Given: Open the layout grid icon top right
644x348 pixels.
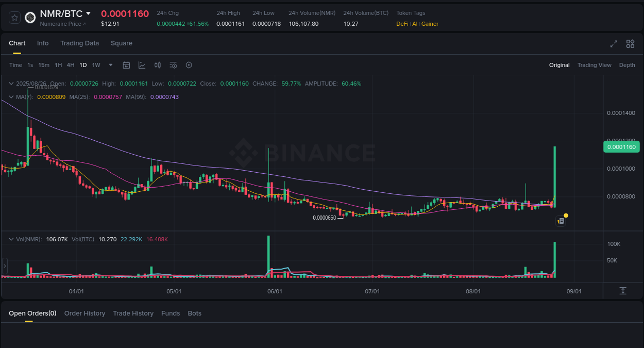Looking at the screenshot, I should [x=630, y=44].
